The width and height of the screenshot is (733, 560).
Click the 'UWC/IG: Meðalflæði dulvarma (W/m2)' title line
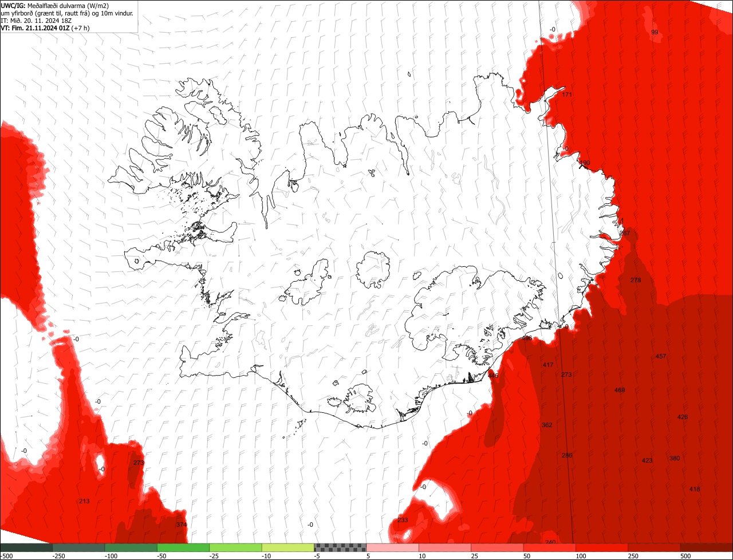(55, 5)
